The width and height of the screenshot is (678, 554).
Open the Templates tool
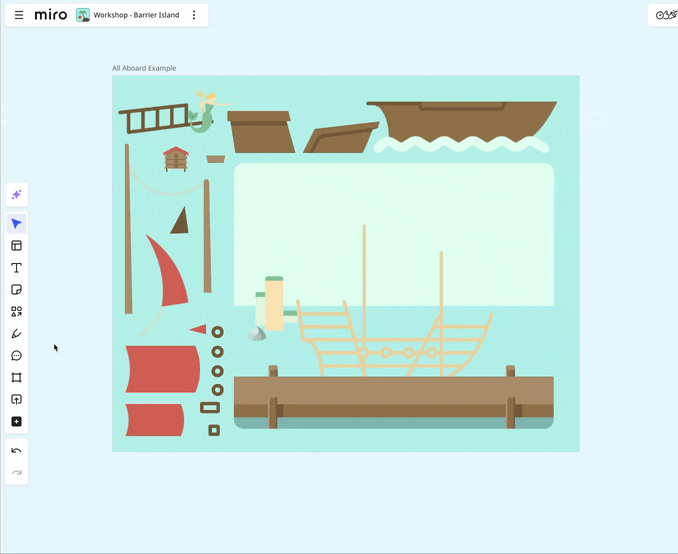coord(16,246)
